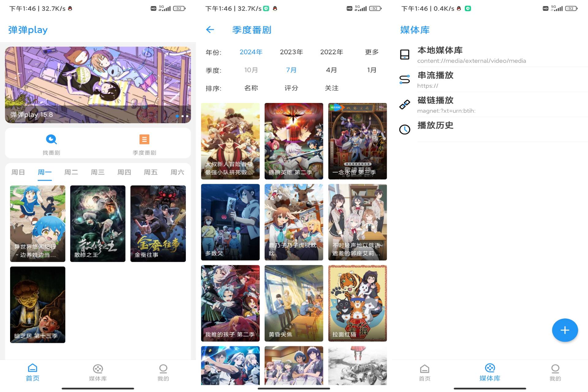Open 磁链播放 input

coord(489,105)
